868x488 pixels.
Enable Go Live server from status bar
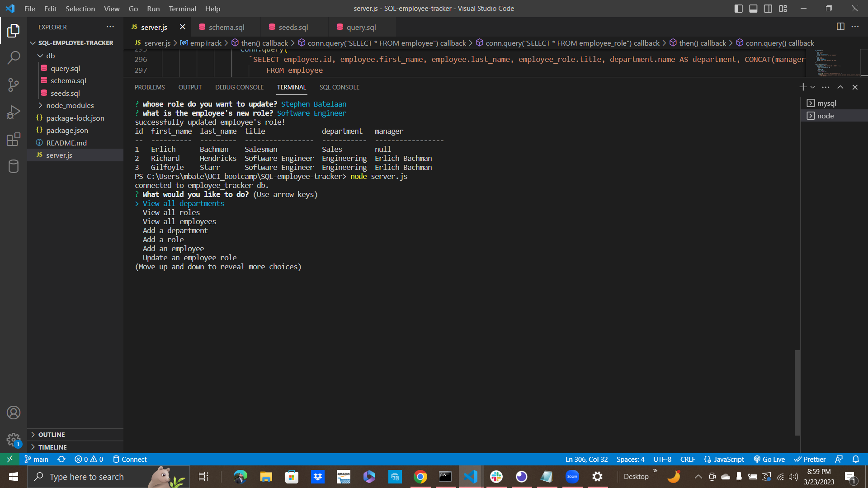pos(769,459)
